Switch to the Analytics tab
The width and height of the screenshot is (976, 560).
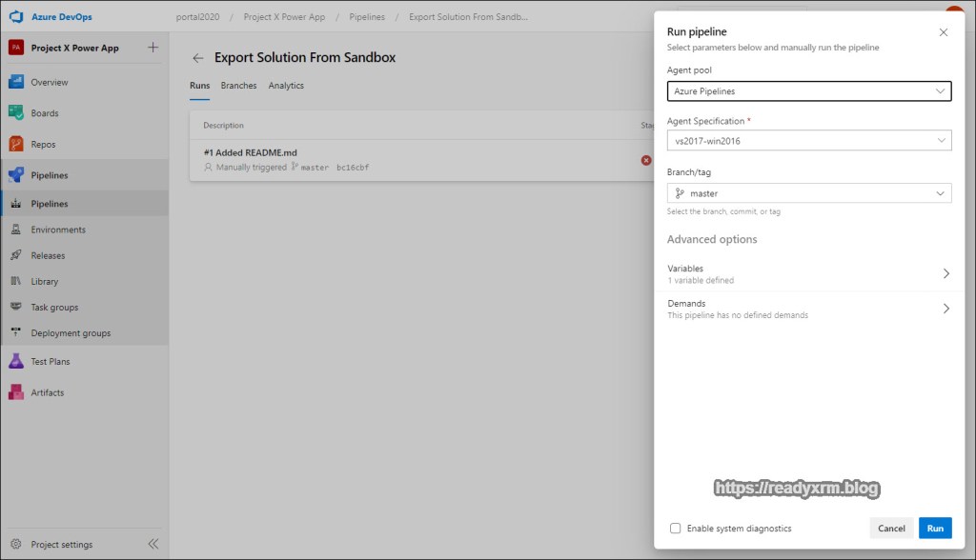pos(286,86)
